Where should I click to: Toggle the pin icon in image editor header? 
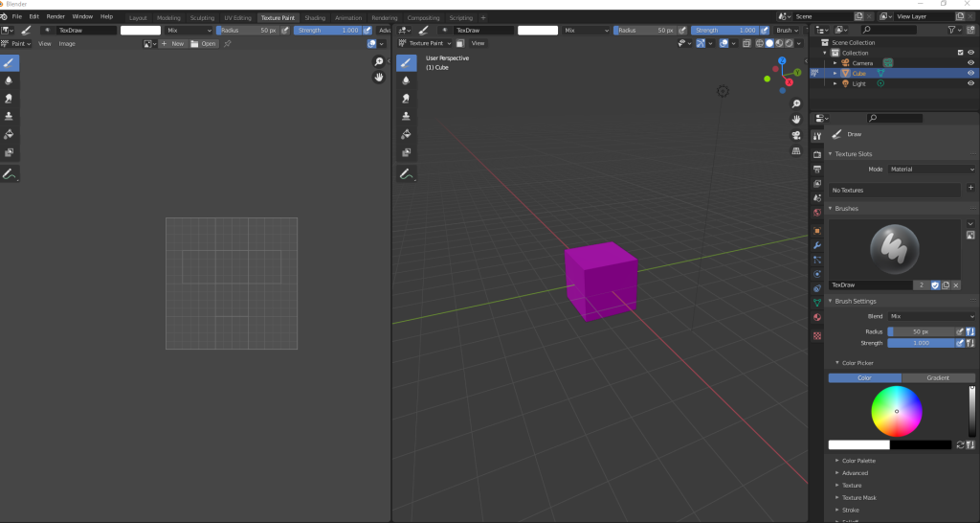click(x=228, y=44)
